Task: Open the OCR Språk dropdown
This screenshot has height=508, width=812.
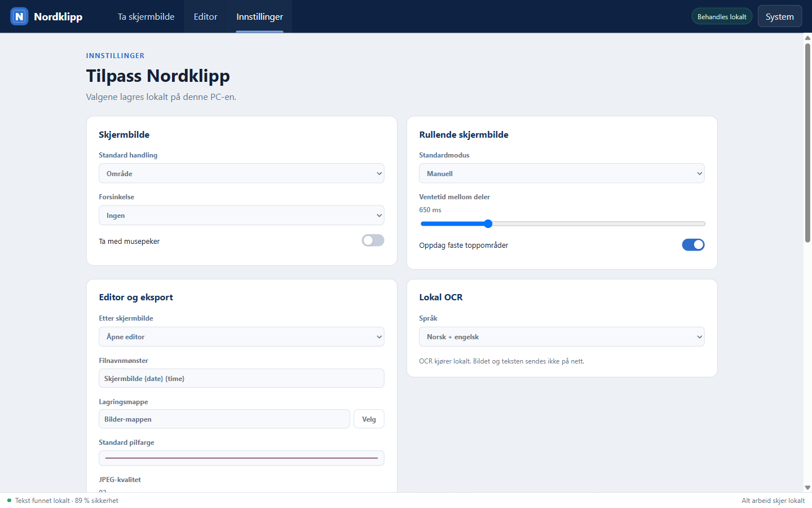Action: 562,336
